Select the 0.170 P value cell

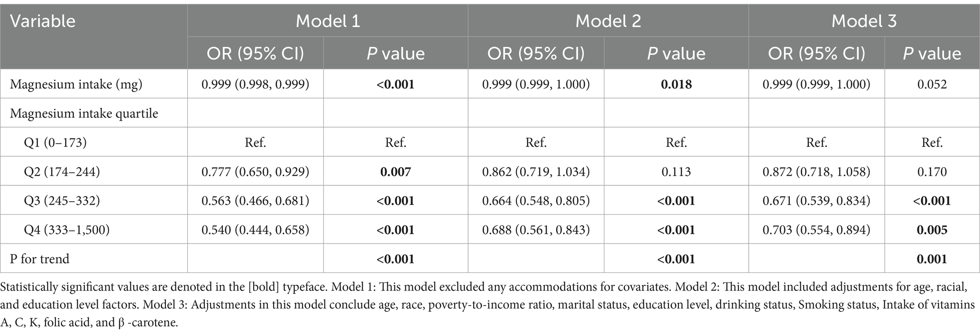click(932, 172)
